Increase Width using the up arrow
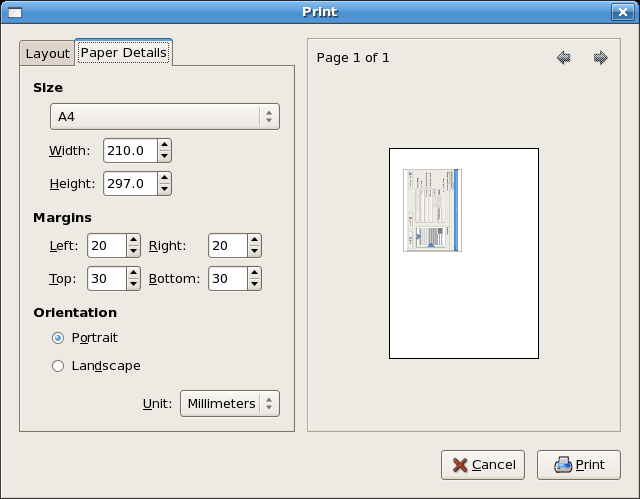The image size is (640, 499). 164,146
